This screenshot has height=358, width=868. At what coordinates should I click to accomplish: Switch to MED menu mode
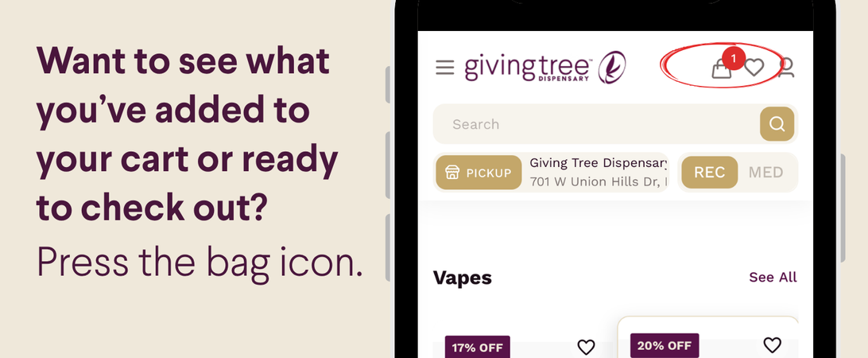[x=765, y=173]
